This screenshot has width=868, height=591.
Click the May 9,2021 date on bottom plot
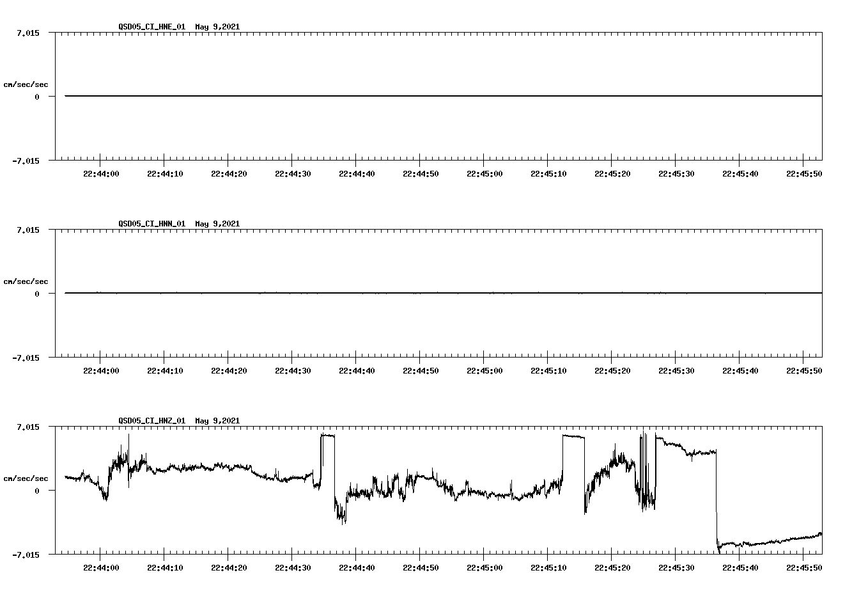pyautogui.click(x=217, y=422)
